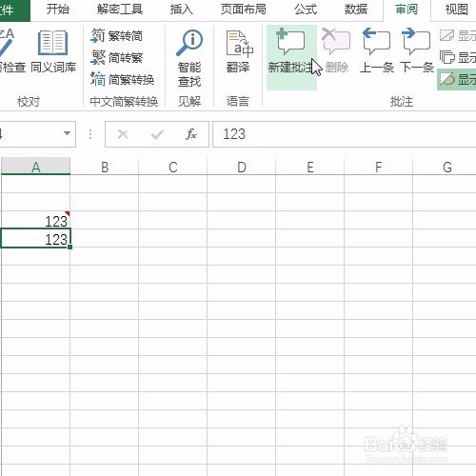Select the Review (审阅) tab
This screenshot has width=476, height=476.
(407, 10)
